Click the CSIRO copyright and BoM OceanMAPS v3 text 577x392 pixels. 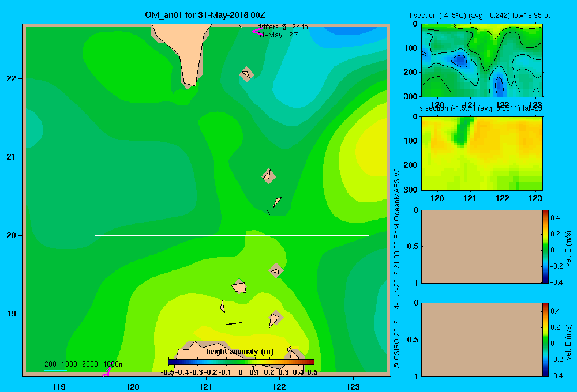[397, 269]
